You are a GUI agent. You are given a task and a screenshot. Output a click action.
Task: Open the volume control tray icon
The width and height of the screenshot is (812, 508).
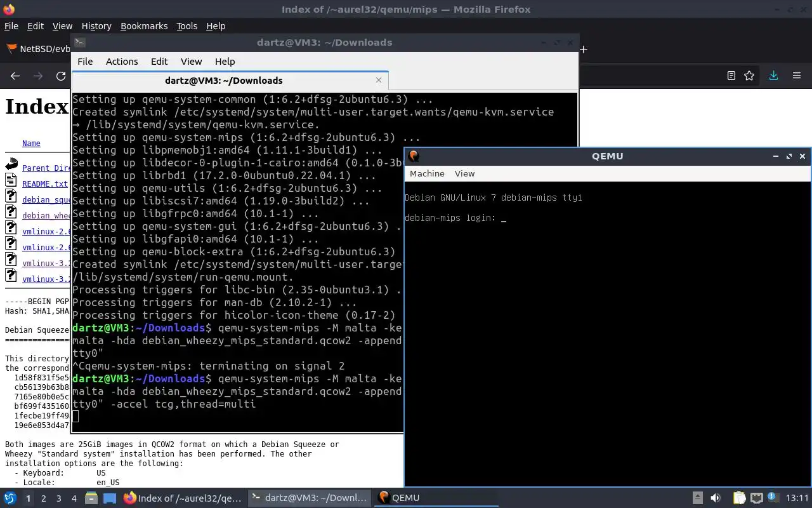tap(716, 498)
